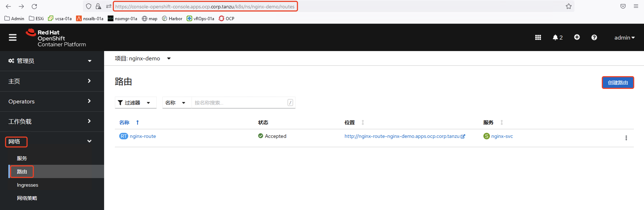Viewport: 644px width, 210px height.
Task: Open the hamburger navigation menu icon
Action: point(12,37)
